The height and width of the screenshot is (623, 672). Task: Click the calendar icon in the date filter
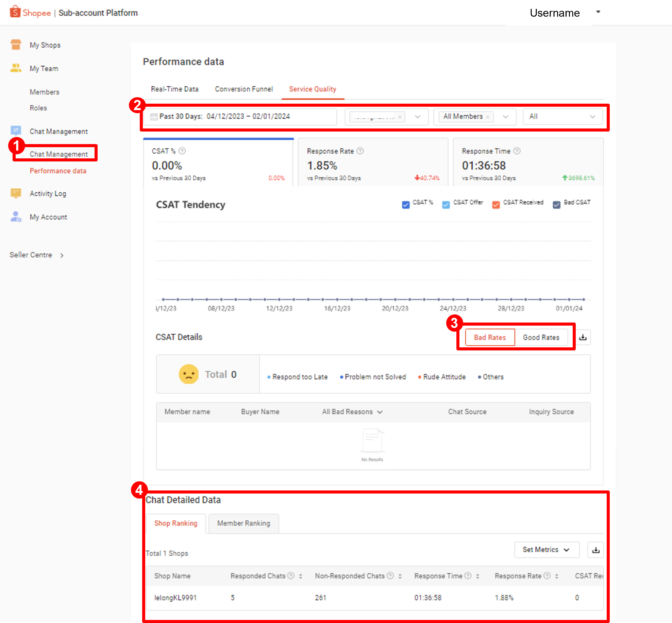pyautogui.click(x=154, y=116)
